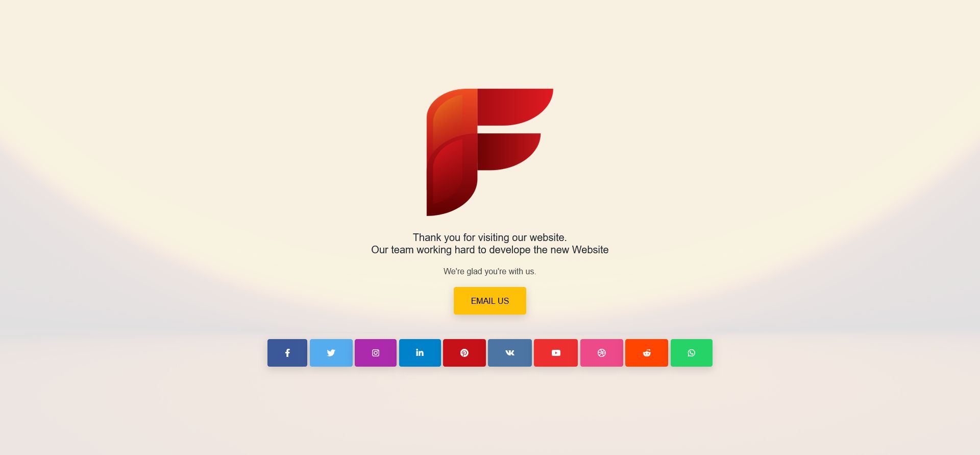Click the word "team" in the message

coord(402,250)
